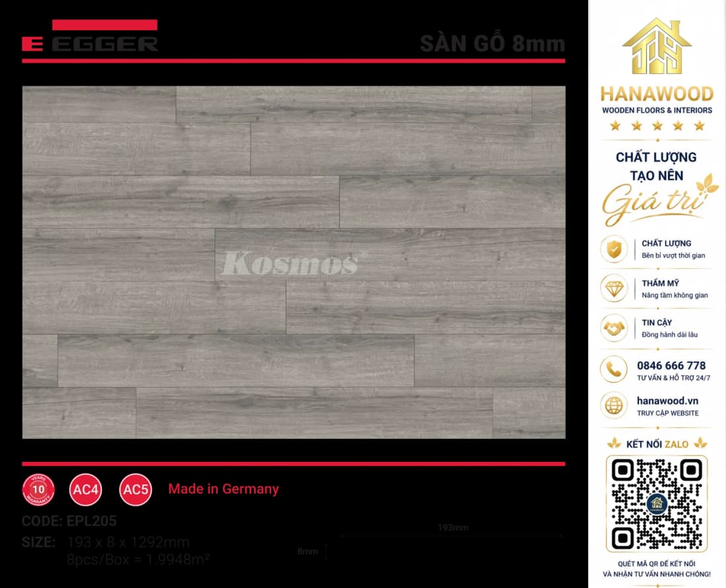
Task: Click the gold shield quality icon
Action: (614, 249)
